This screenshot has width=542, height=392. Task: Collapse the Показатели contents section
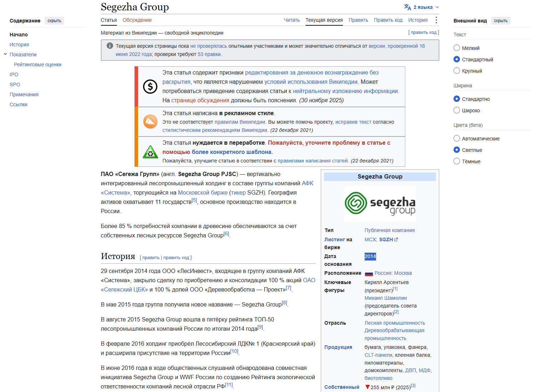click(5, 54)
